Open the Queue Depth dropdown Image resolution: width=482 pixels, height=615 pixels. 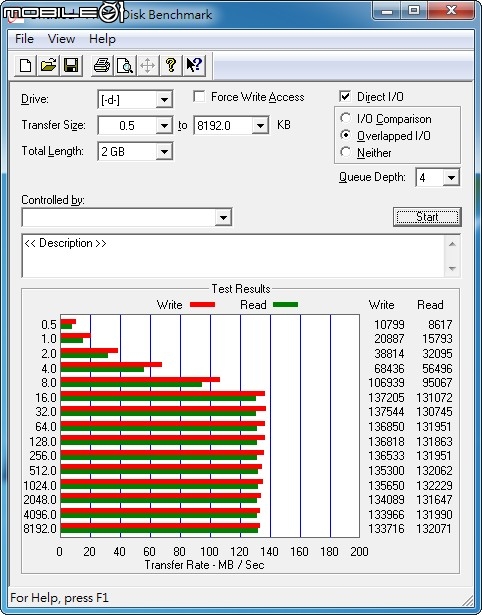point(451,178)
